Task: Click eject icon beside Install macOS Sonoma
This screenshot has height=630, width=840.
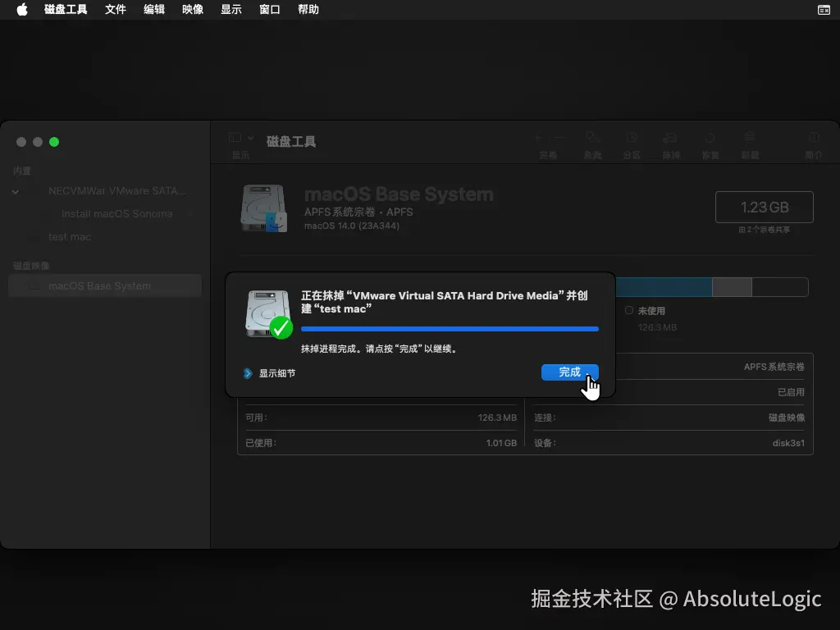Action: point(191,214)
